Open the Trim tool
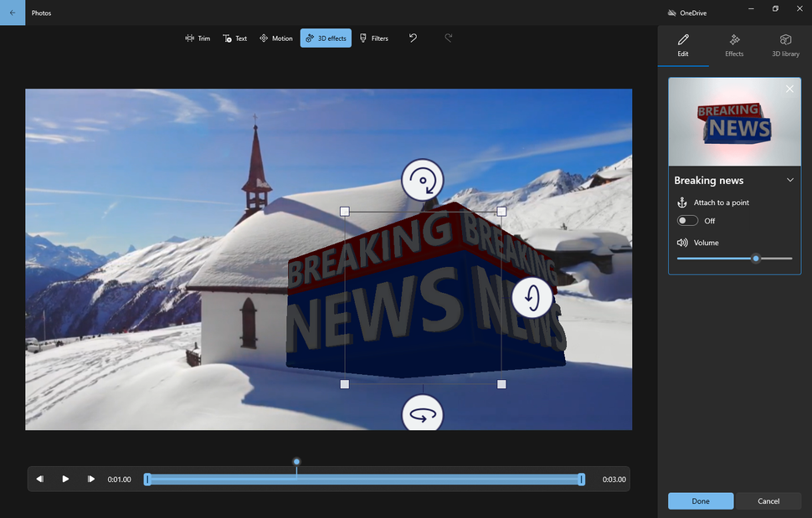 pos(198,38)
